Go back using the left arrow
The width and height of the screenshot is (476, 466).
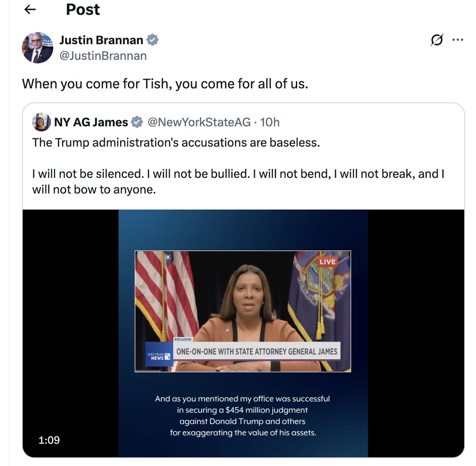click(31, 10)
